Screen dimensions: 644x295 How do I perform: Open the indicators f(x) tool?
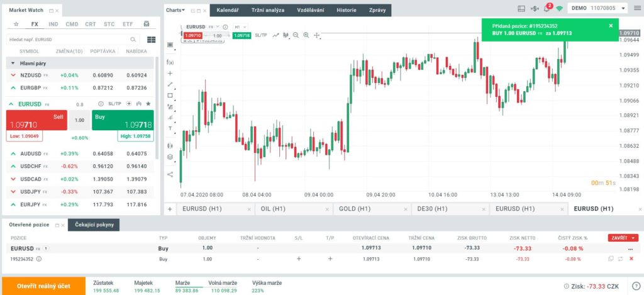[170, 62]
